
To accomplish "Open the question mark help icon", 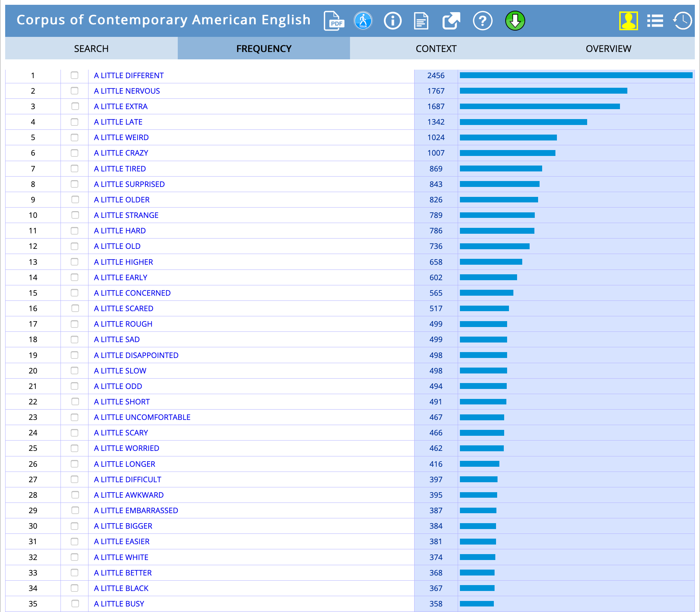I will [x=482, y=21].
